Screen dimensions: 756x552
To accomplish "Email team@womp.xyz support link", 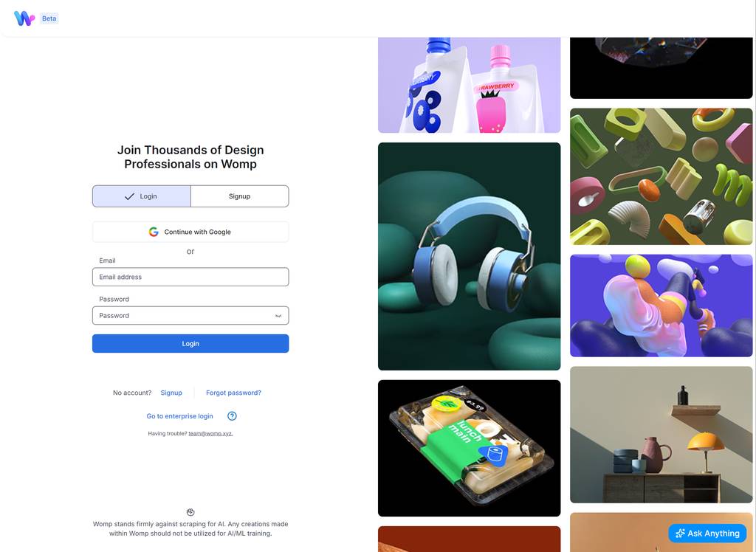I will pyautogui.click(x=210, y=433).
